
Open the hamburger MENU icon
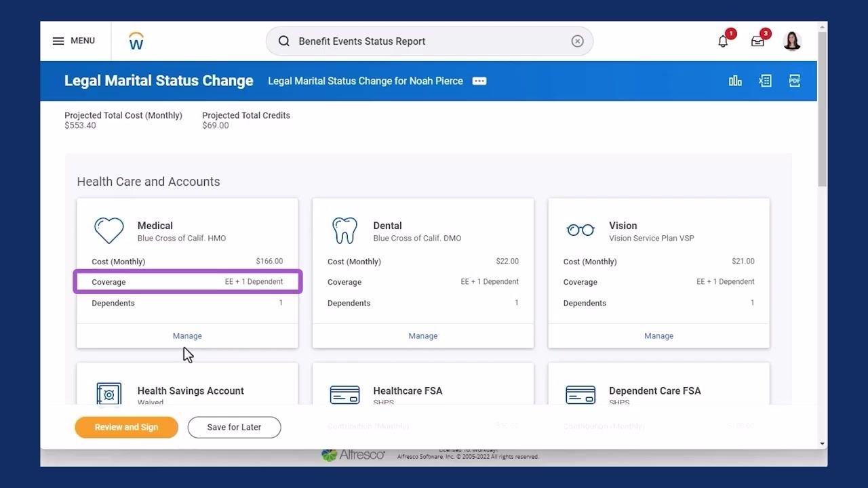pos(58,41)
